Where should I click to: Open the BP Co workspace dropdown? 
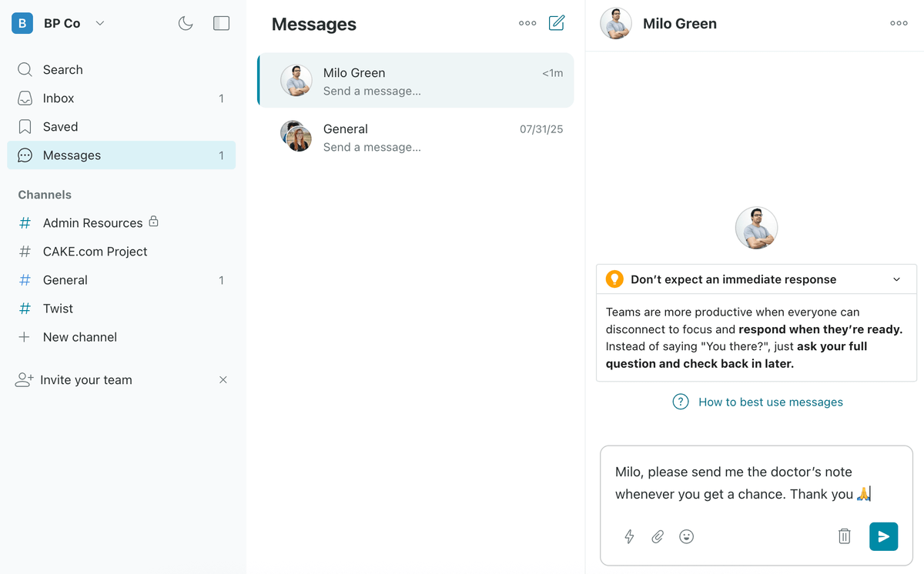pos(99,23)
